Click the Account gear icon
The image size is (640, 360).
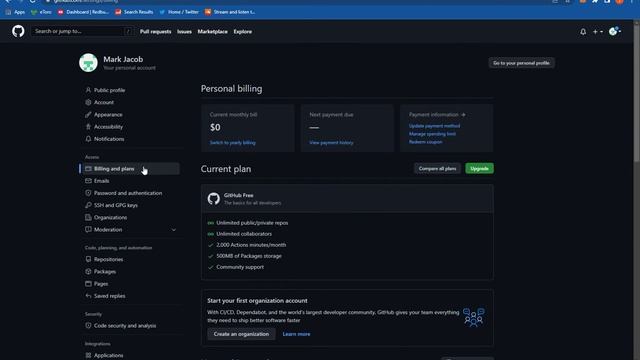pos(88,102)
